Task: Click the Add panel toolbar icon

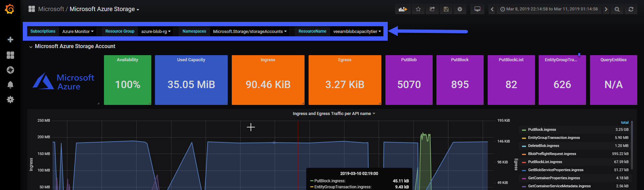Action: tap(403, 9)
